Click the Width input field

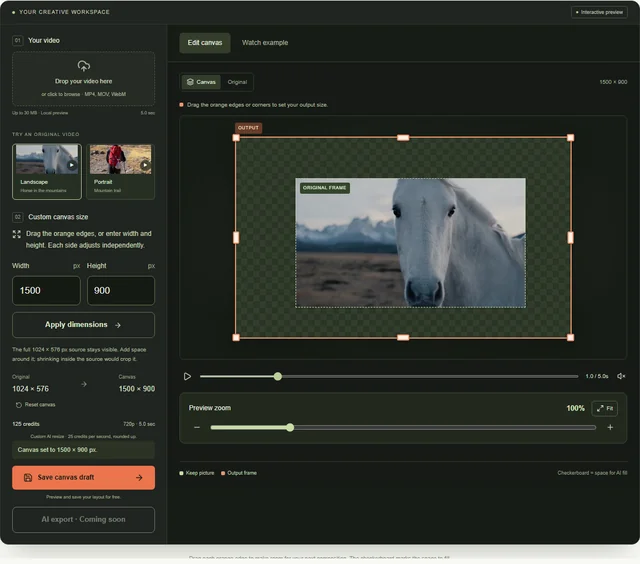[x=46, y=291]
